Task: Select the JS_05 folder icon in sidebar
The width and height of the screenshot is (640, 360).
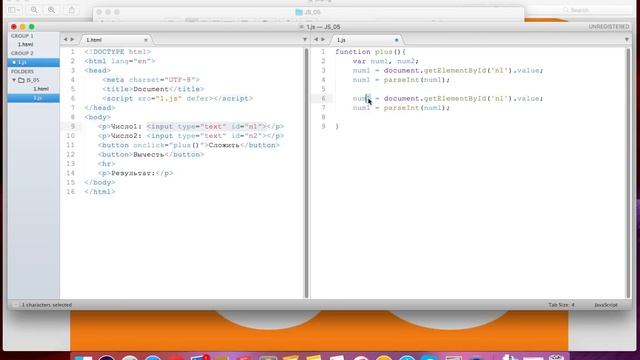Action: (21, 80)
